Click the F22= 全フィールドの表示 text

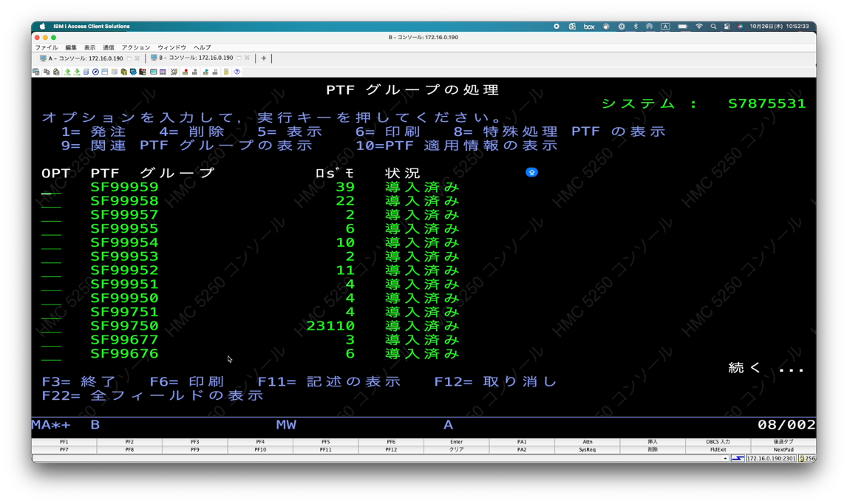click(x=152, y=395)
